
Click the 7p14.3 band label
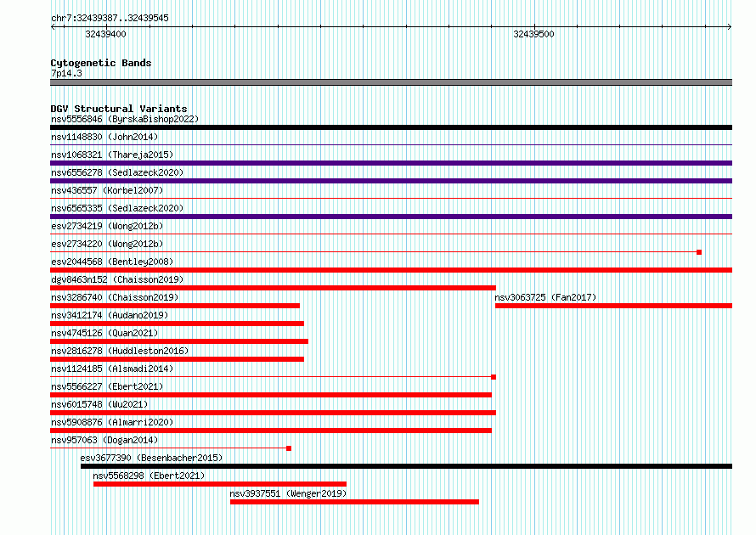(x=66, y=73)
